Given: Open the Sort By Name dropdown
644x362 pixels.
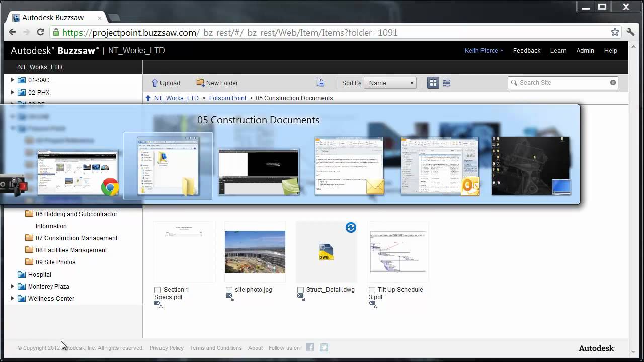Looking at the screenshot, I should point(390,83).
